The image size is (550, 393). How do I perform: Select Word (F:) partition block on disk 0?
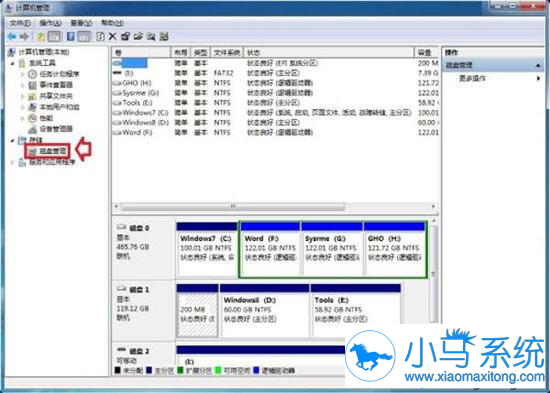point(270,249)
